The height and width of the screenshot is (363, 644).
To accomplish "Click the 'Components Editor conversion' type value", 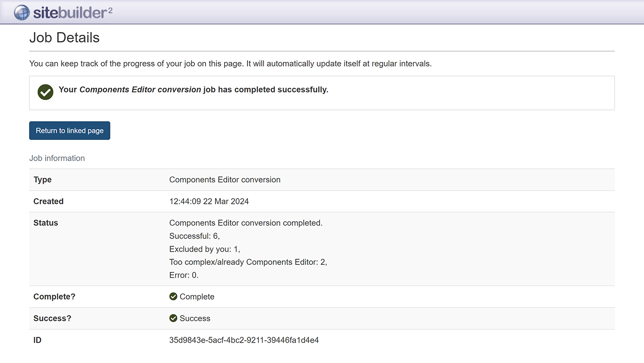I will click(x=225, y=180).
